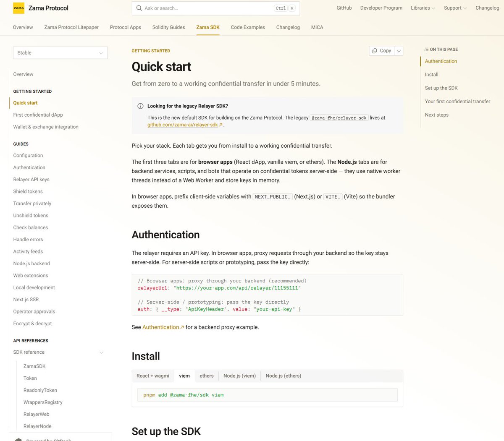The height and width of the screenshot is (441, 504).
Task: Open the Operator approvals guide
Action: coord(34,312)
